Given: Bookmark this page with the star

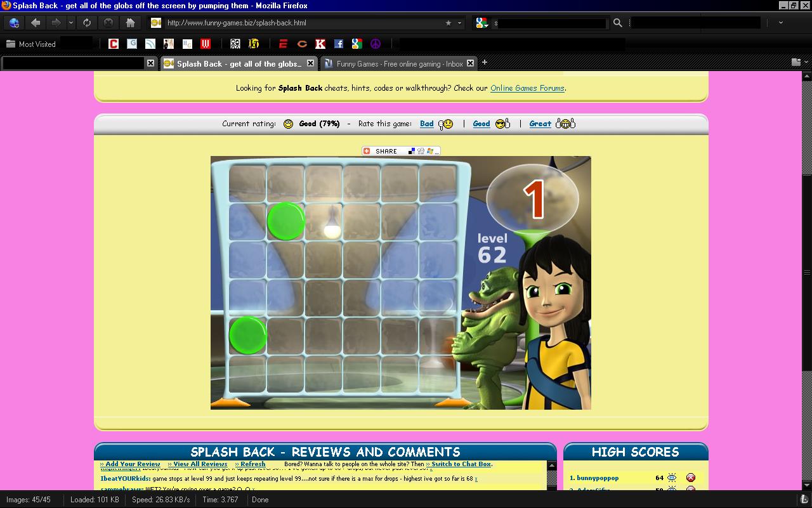Looking at the screenshot, I should (x=449, y=23).
